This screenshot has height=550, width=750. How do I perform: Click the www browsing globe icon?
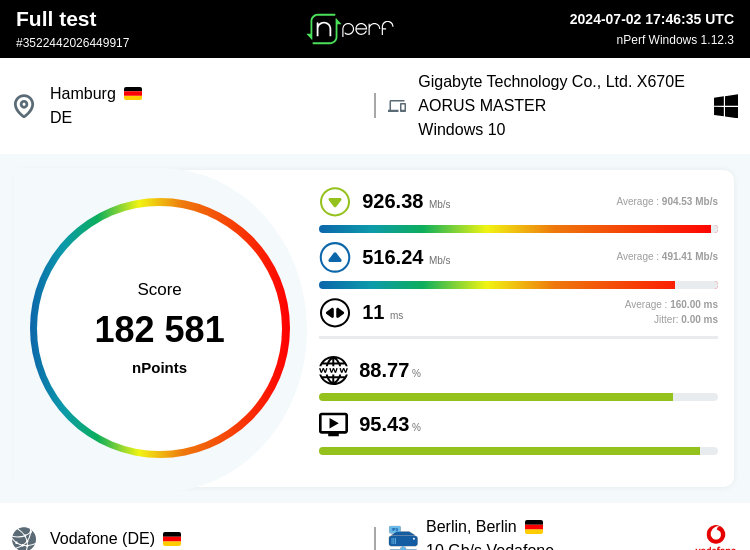(333, 370)
